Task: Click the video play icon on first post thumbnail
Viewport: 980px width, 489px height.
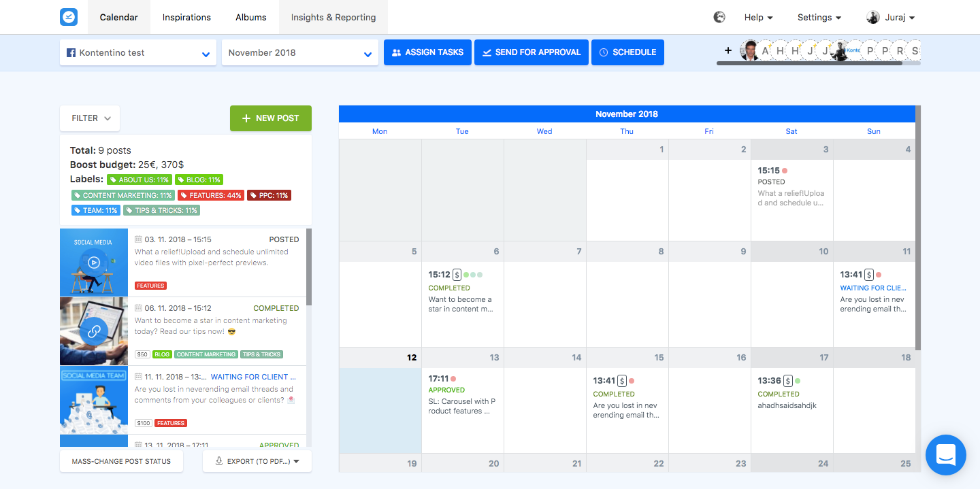Action: 94,262
